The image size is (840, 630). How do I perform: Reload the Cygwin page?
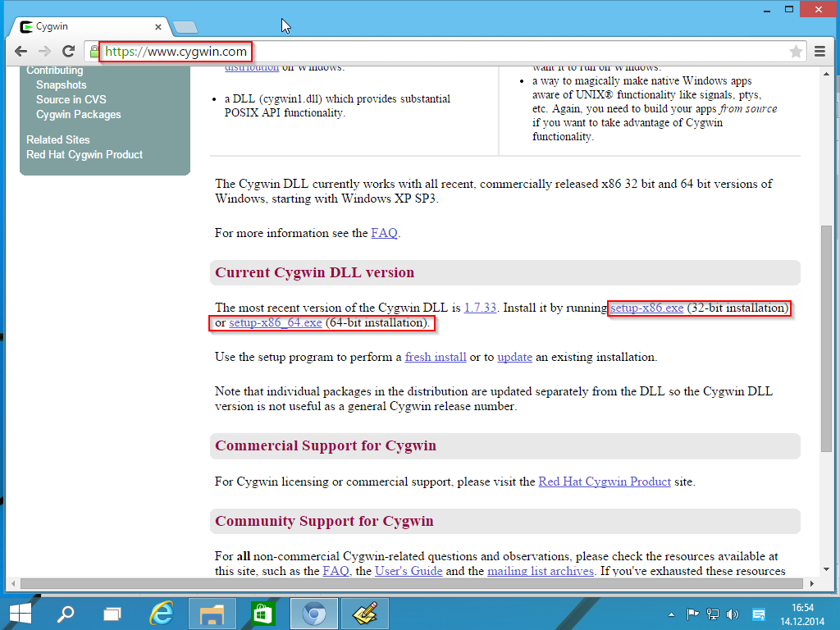click(68, 52)
